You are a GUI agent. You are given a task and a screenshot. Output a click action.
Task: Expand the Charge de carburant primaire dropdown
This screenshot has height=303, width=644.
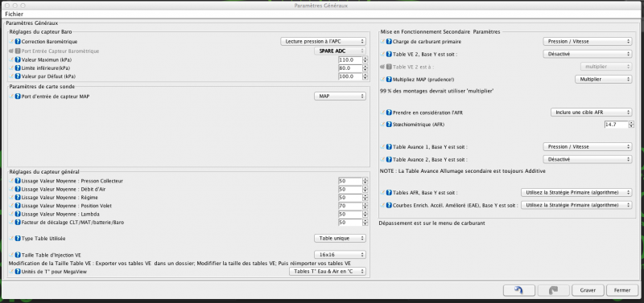tap(588, 42)
